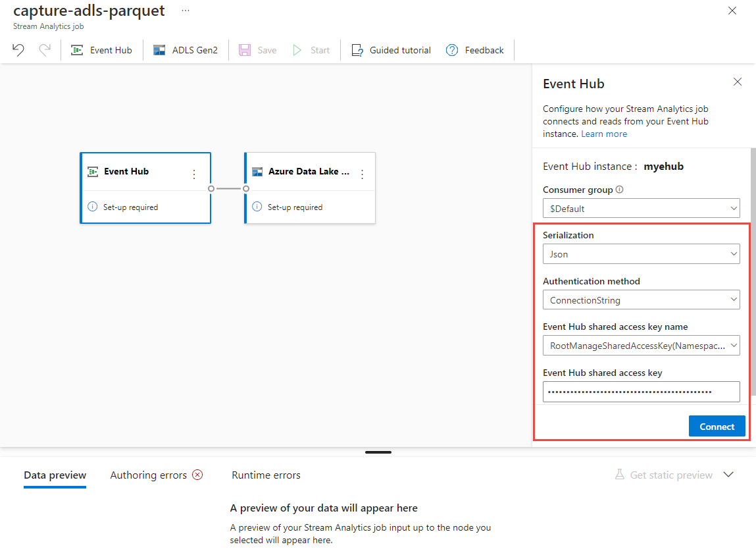Click the Event Hub shared access key field
The height and width of the screenshot is (555, 756).
[x=642, y=392]
